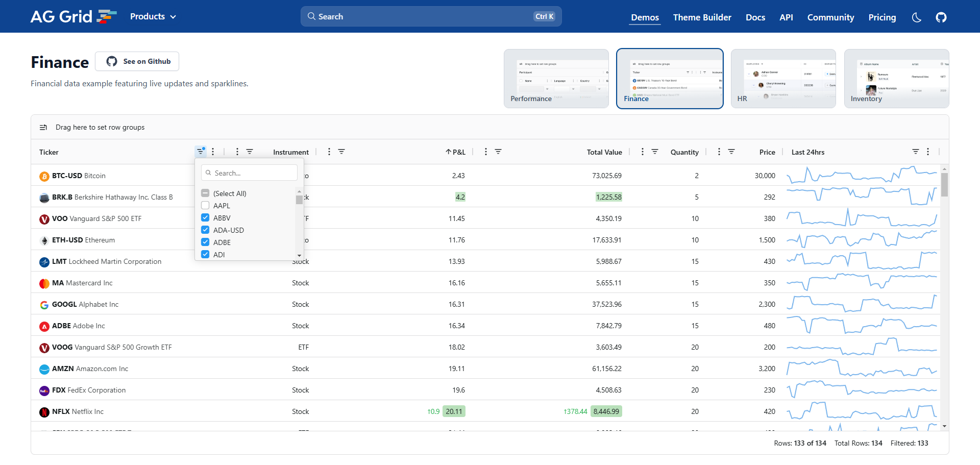Click the 8,446.99 highlighted value in NFLX row
980x465 pixels.
pos(606,411)
